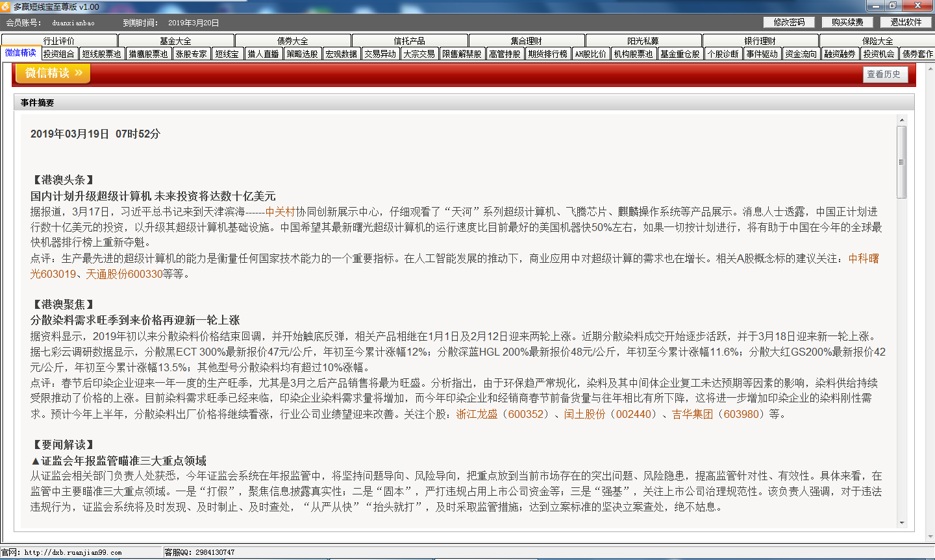Open the 宏观数据 tab
The width and height of the screenshot is (935, 560).
click(x=342, y=54)
